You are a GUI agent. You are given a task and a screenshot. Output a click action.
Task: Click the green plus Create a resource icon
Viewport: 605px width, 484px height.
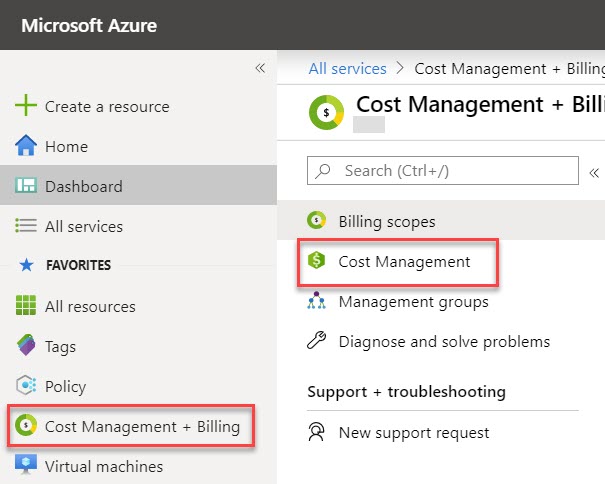tap(26, 106)
